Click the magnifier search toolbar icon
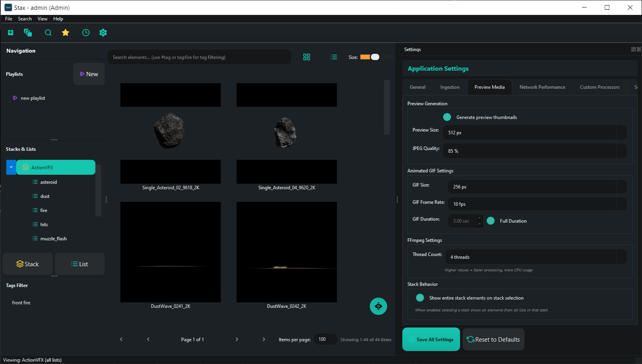The image size is (642, 364). (x=48, y=33)
